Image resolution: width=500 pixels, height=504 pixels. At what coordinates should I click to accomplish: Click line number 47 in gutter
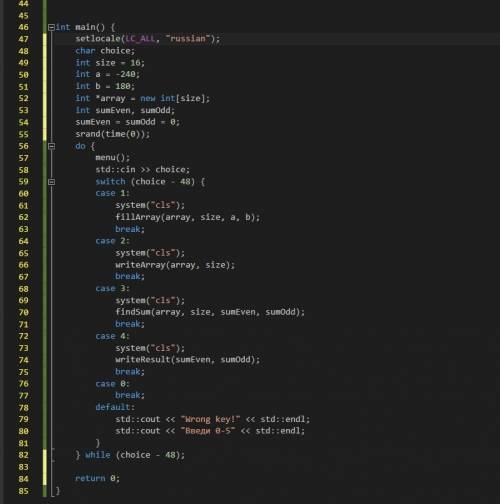coord(23,39)
